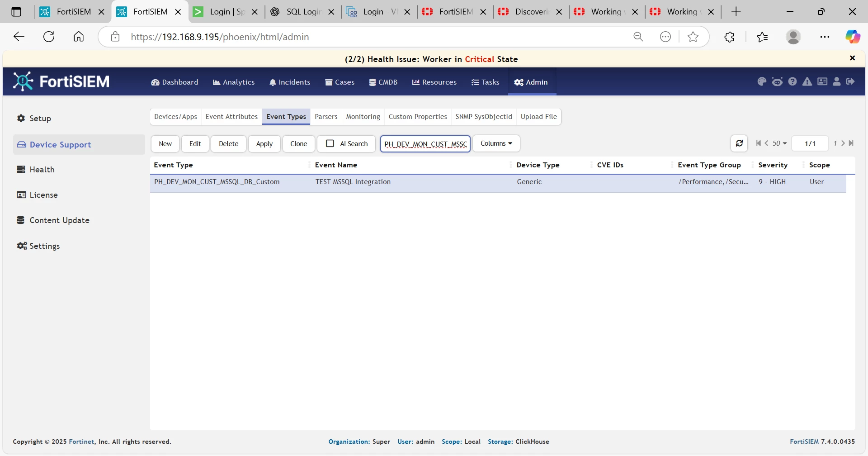Open the Dashboard menu

point(175,82)
